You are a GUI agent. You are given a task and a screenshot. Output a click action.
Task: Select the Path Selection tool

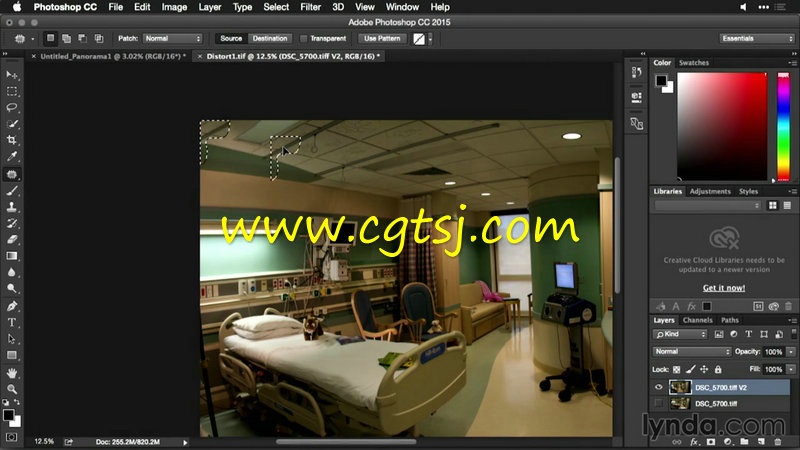[11, 339]
